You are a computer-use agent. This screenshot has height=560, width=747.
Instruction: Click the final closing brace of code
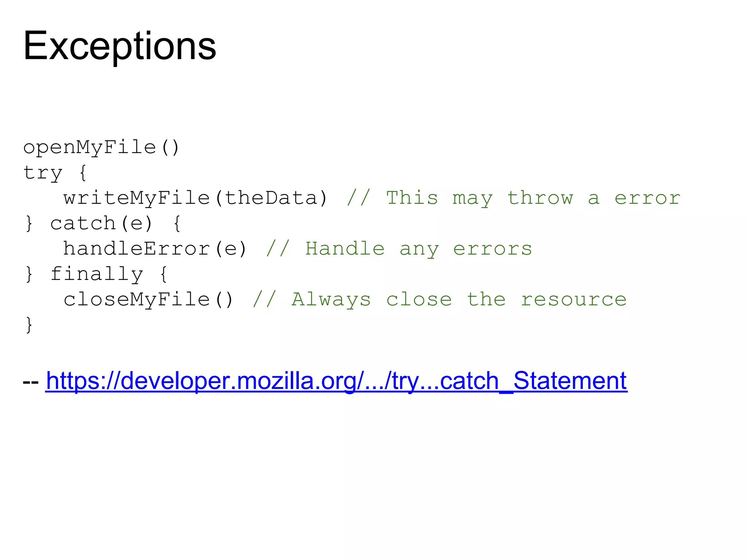click(29, 324)
